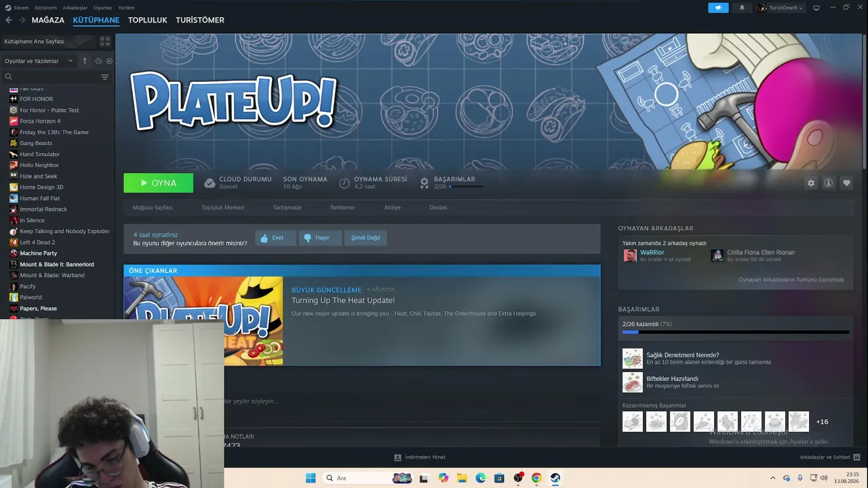Go to the MAĞAZA tab
This screenshot has height=488, width=868.
point(48,20)
